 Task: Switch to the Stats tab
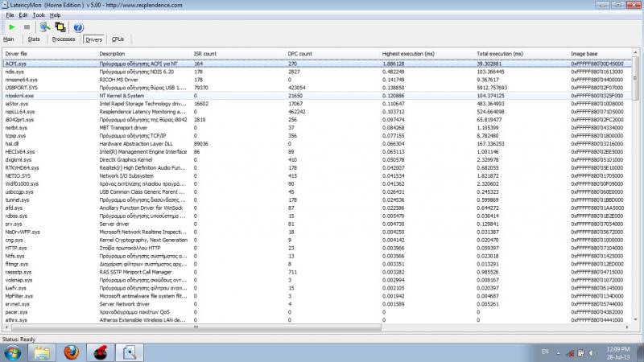tap(34, 39)
